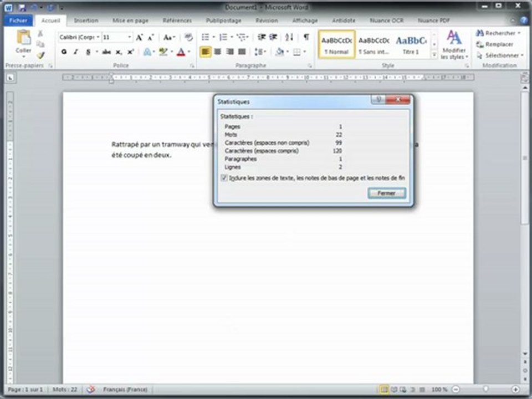
Task: Click the Cut scissors icon
Action: tap(40, 34)
